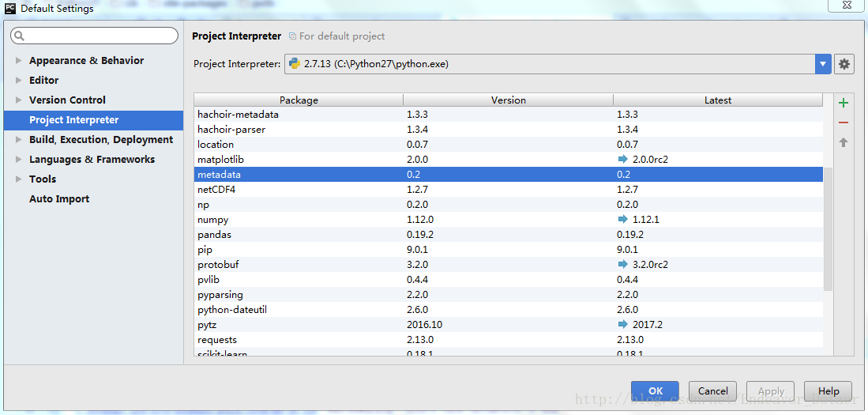Click the update arrow beside numpy latest version
This screenshot has height=415, width=868.
pos(623,220)
